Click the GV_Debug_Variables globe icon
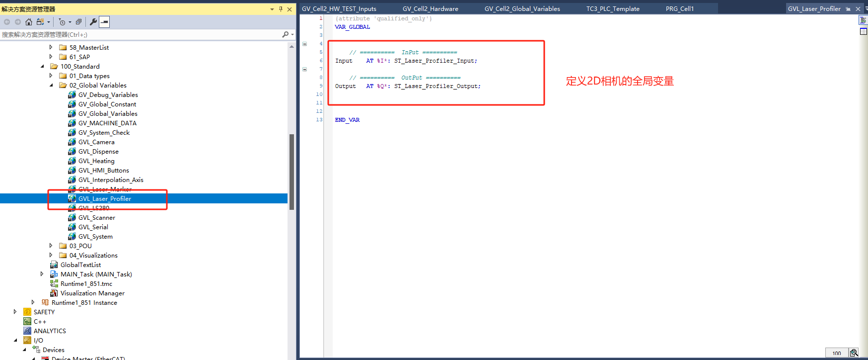This screenshot has width=868, height=360. [x=72, y=94]
